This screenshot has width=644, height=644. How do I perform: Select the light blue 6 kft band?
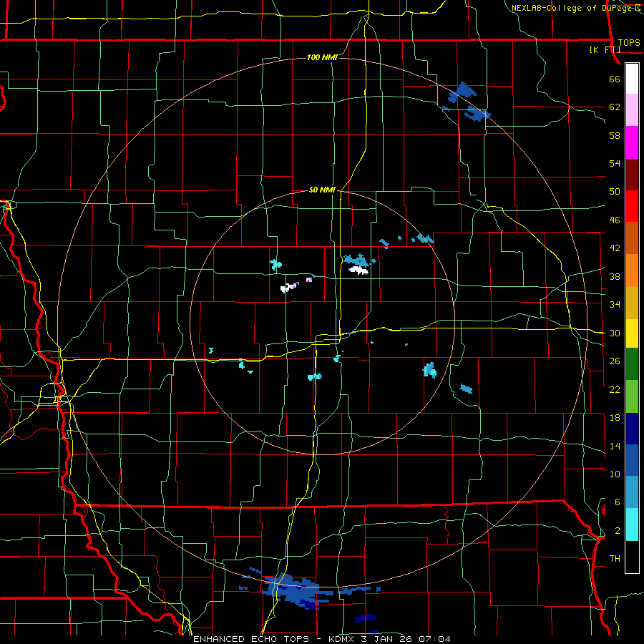[x=632, y=492]
